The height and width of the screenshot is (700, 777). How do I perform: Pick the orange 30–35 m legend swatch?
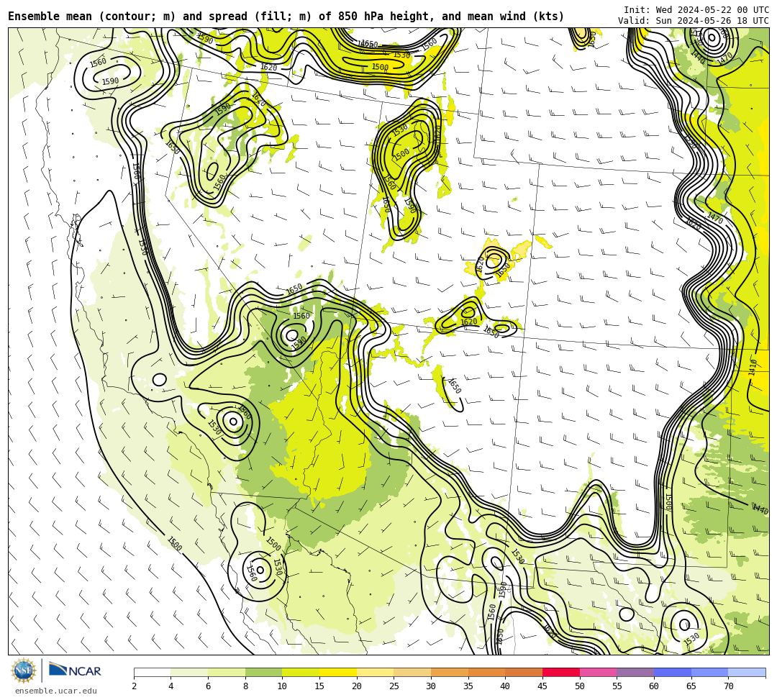tap(450, 672)
